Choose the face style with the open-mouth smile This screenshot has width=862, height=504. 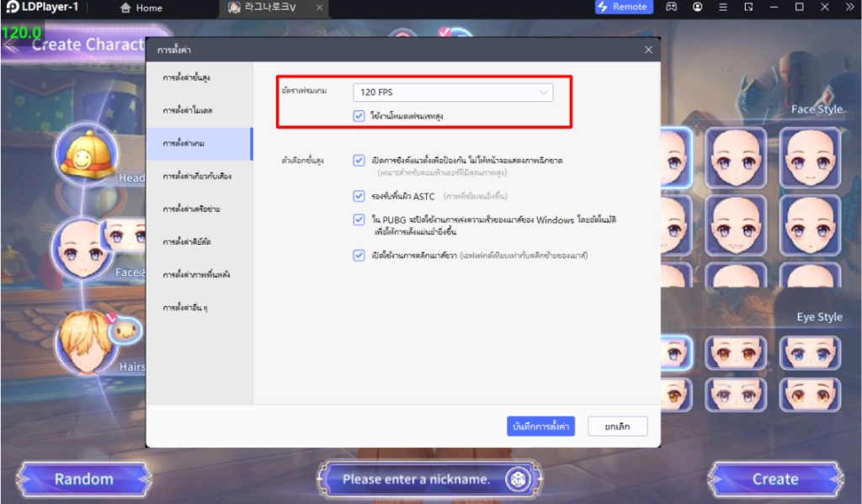point(736,225)
